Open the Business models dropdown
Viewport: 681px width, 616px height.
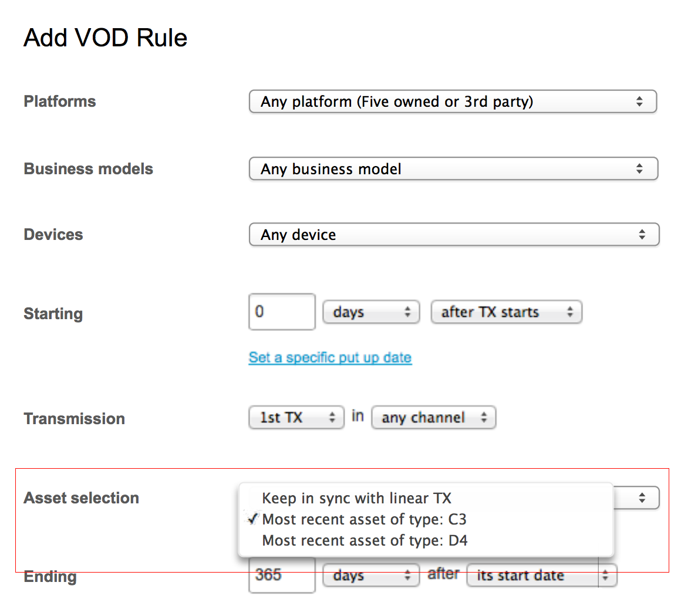click(x=452, y=169)
